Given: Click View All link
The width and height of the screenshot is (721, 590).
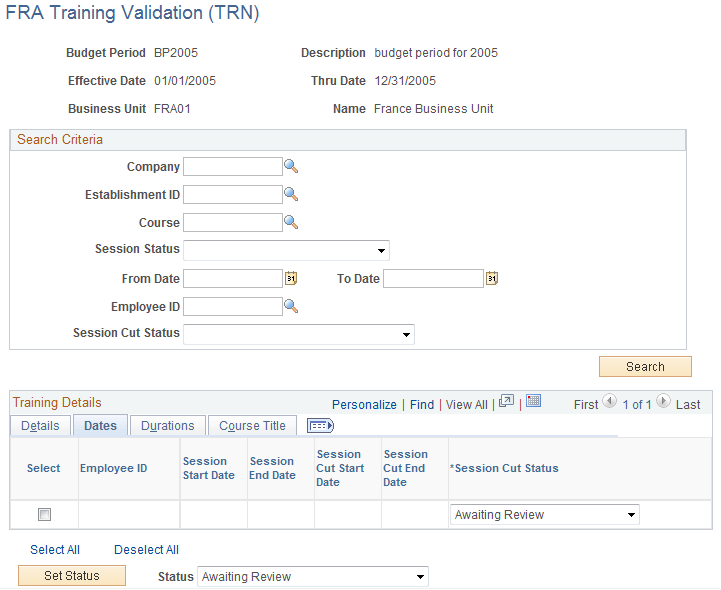Looking at the screenshot, I should click(x=467, y=405).
